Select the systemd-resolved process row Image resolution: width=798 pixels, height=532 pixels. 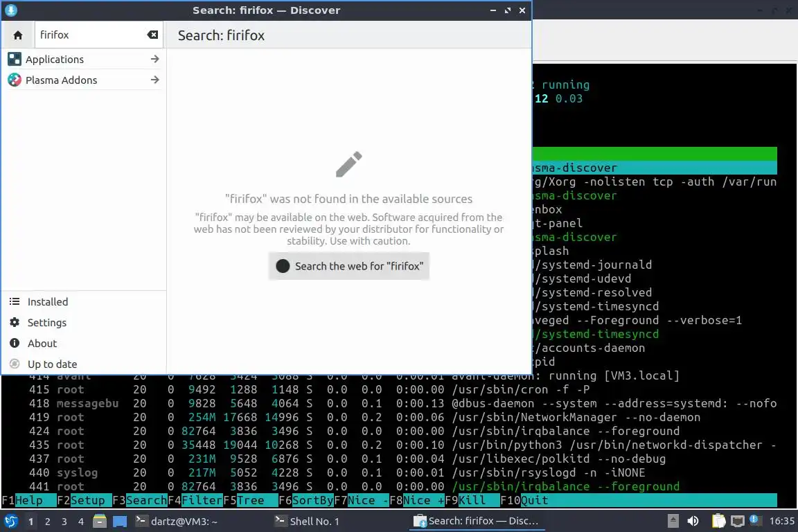click(x=655, y=292)
